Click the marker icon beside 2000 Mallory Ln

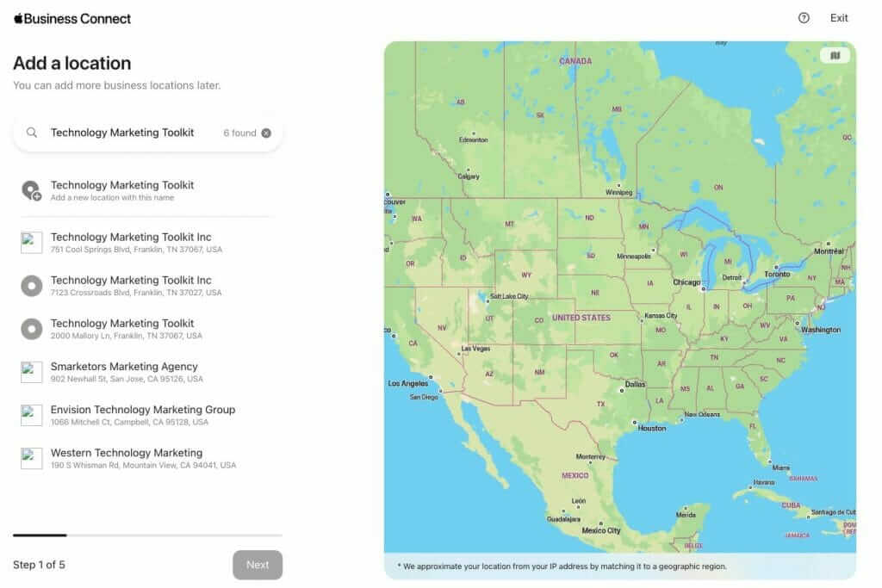31,329
